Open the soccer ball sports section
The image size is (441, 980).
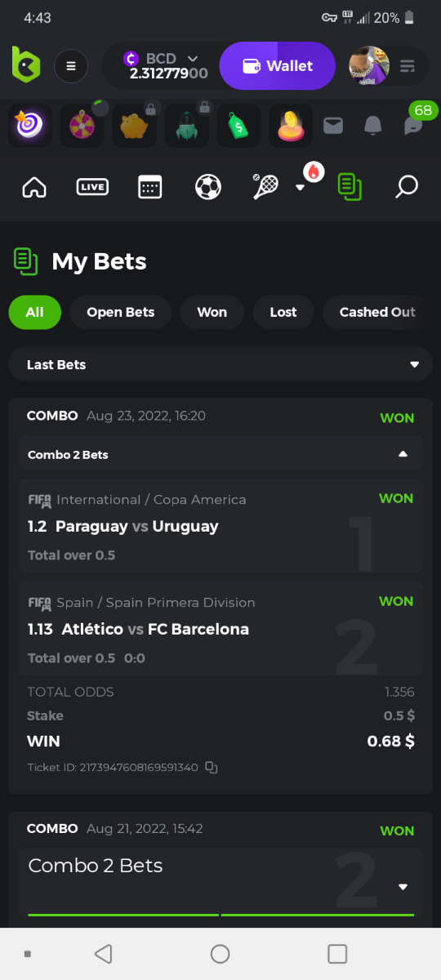[208, 187]
